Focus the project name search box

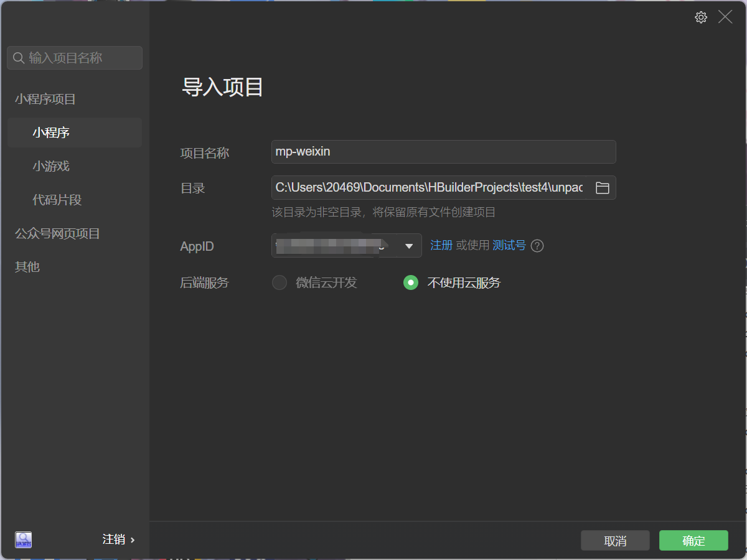click(75, 58)
